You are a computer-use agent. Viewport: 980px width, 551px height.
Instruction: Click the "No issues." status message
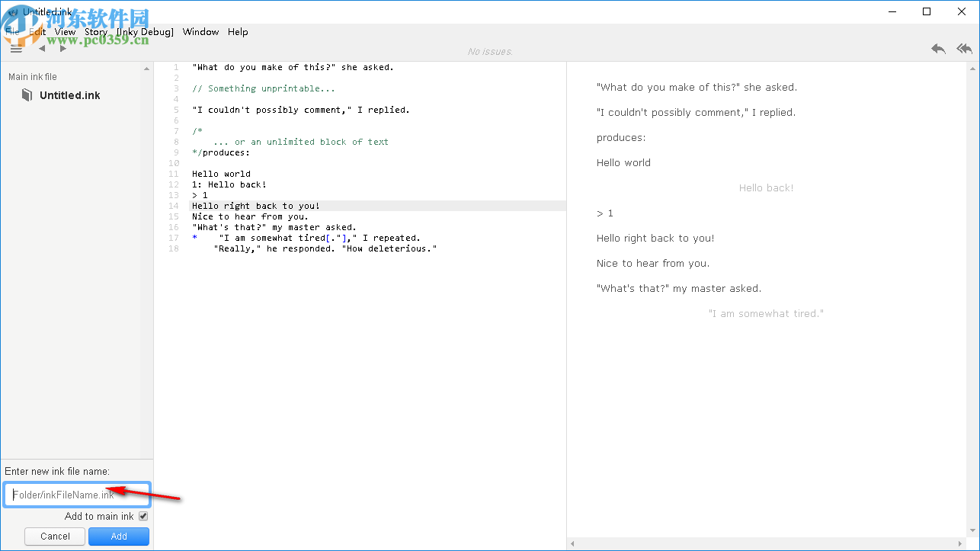[490, 51]
